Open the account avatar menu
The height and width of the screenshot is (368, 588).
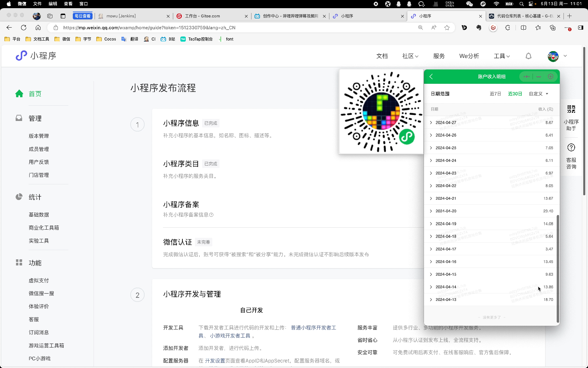[x=553, y=56]
